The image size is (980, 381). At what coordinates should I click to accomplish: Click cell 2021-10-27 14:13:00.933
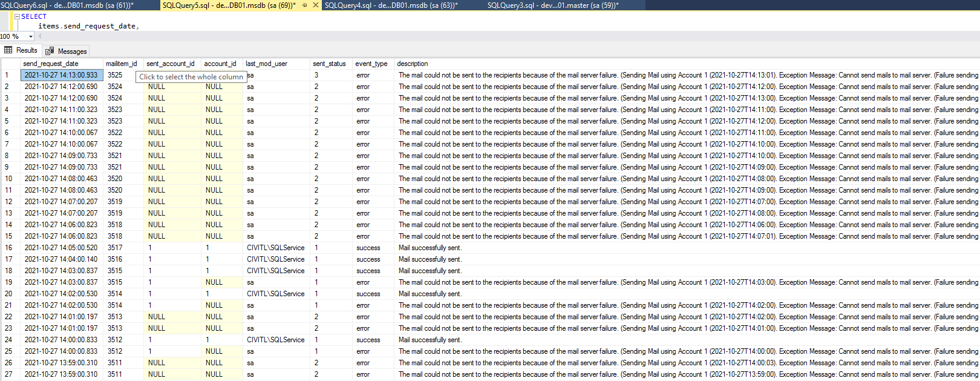[62, 75]
